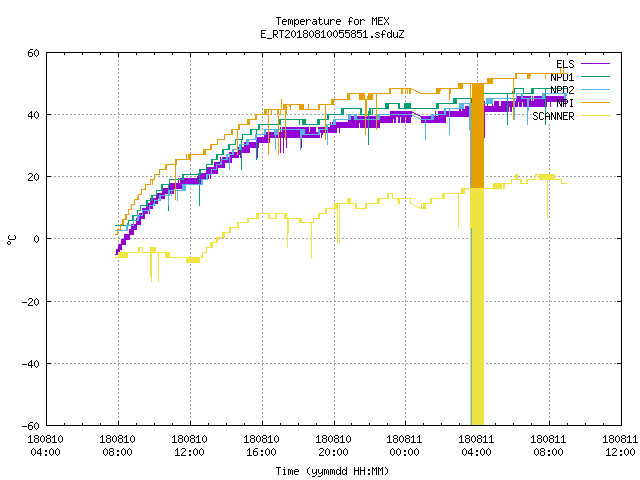Click the chart title 'Temperature for MEX'
This screenshot has width=640, height=480.
[x=332, y=21]
